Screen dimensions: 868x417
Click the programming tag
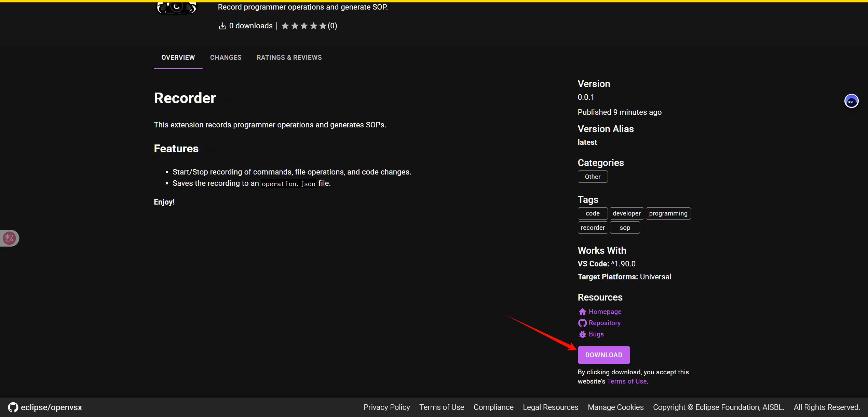tap(668, 213)
